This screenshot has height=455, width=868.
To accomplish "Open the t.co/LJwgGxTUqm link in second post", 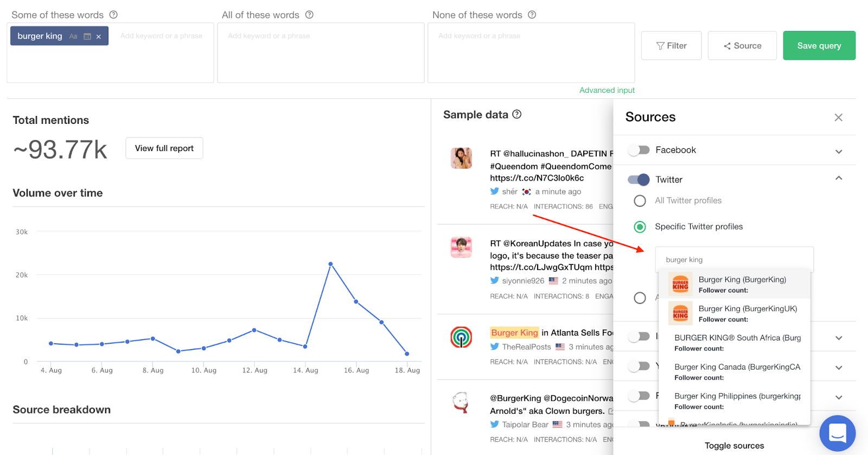I will click(541, 267).
